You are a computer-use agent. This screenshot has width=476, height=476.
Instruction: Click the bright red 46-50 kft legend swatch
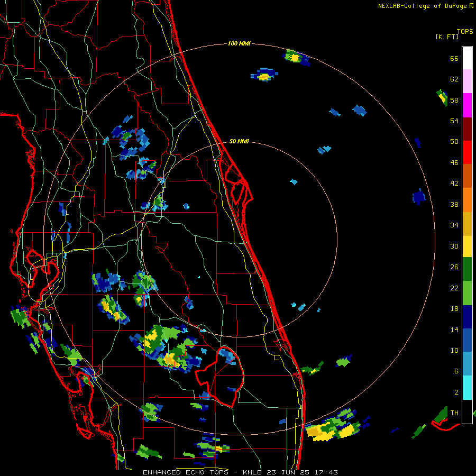pos(467,152)
